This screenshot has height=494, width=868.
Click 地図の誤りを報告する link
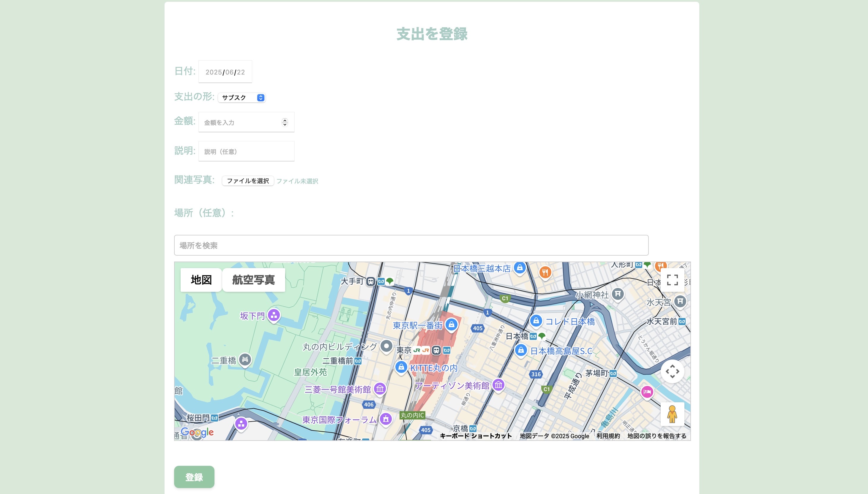(x=657, y=436)
